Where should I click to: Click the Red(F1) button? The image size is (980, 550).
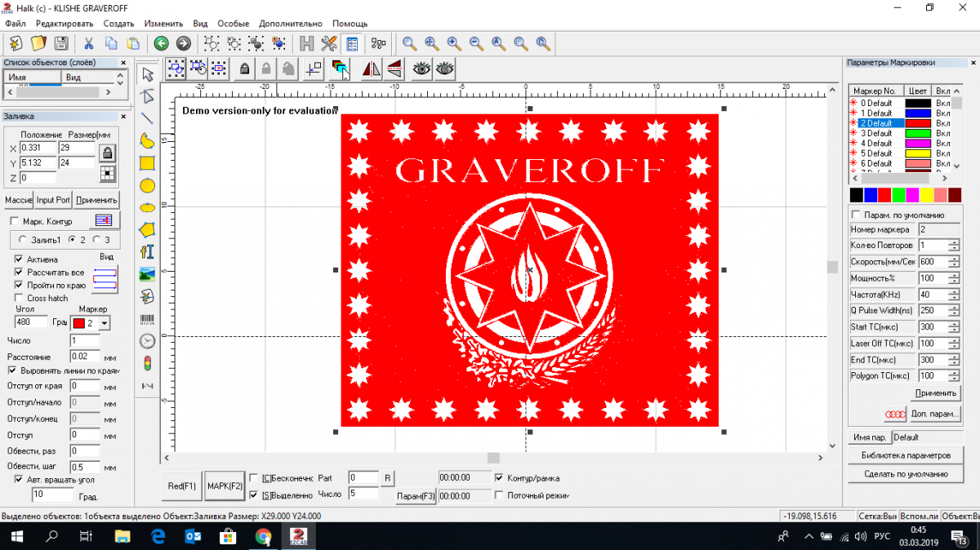click(182, 486)
